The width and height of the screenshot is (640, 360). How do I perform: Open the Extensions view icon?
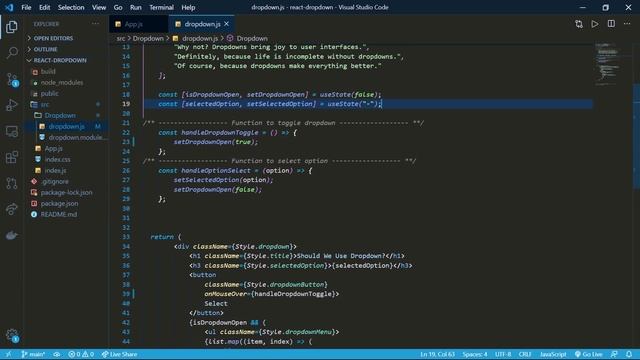pos(12,157)
